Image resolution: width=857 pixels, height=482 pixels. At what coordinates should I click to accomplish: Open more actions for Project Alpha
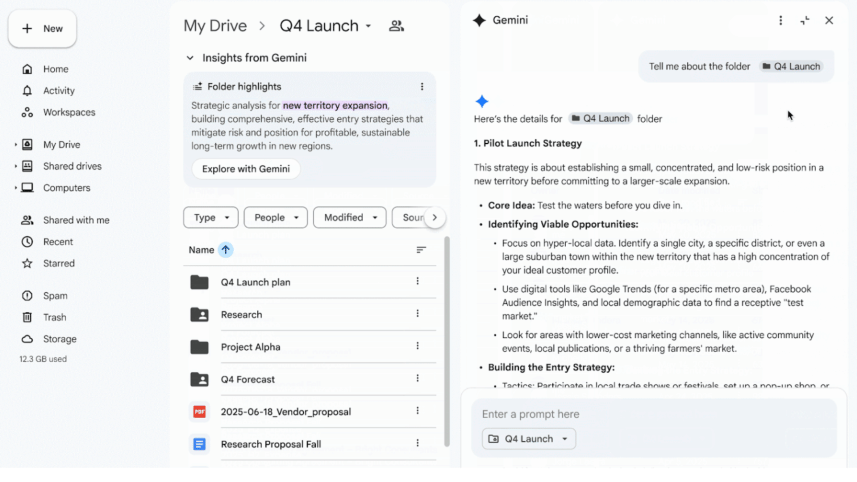[x=418, y=346]
